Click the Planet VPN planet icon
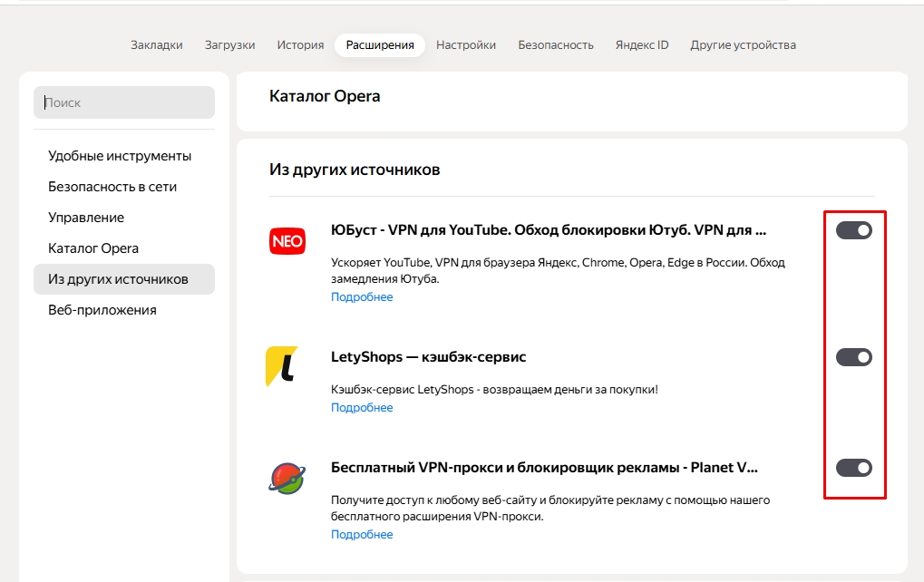The width and height of the screenshot is (924, 582). [x=287, y=478]
